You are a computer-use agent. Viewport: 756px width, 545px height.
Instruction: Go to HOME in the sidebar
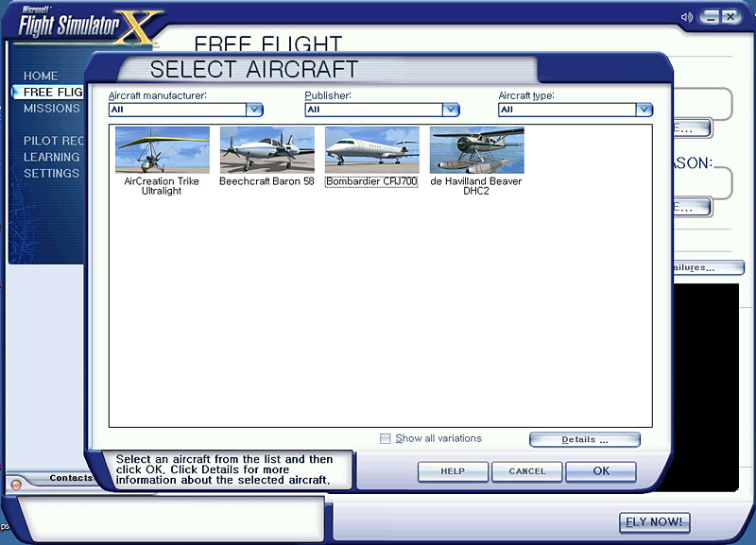click(x=41, y=77)
